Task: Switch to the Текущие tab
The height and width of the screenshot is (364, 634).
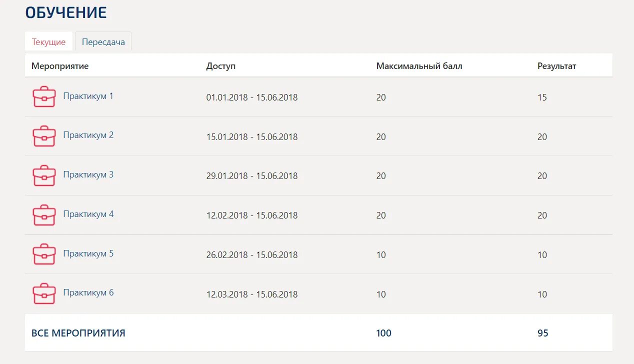Action: click(48, 42)
